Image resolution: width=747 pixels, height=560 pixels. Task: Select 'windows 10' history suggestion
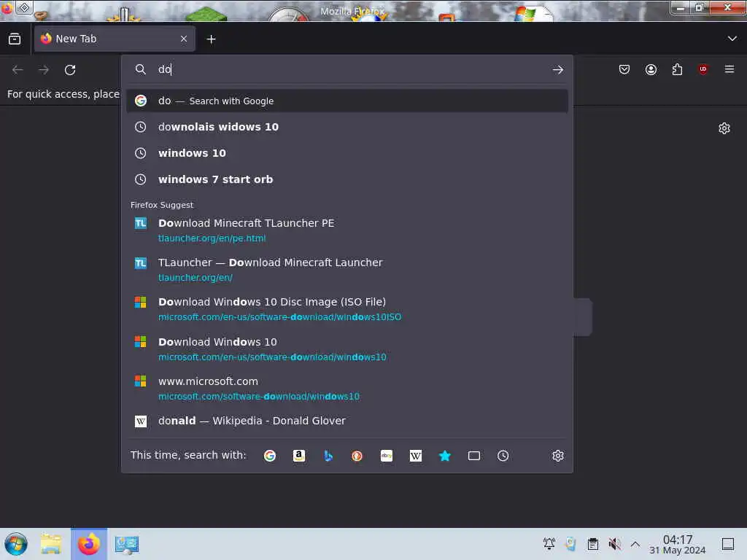pyautogui.click(x=347, y=153)
